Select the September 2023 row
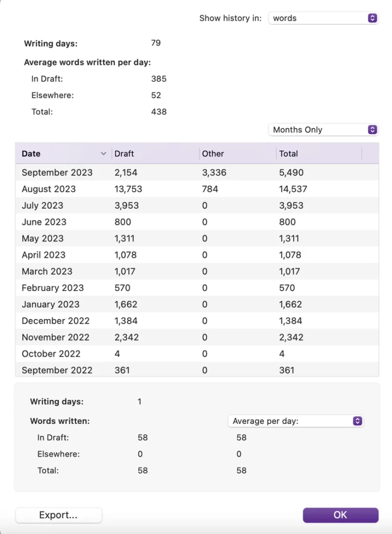392x534 pixels. coord(197,172)
